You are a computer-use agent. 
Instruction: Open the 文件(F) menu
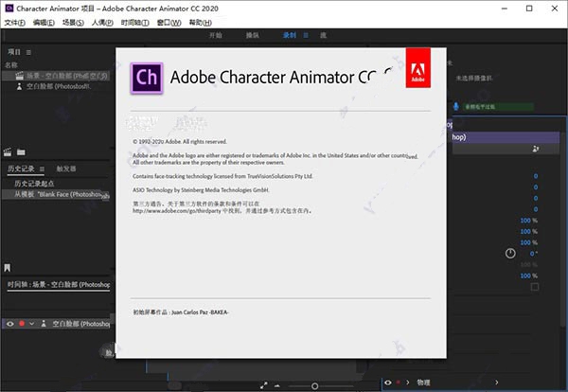14,23
